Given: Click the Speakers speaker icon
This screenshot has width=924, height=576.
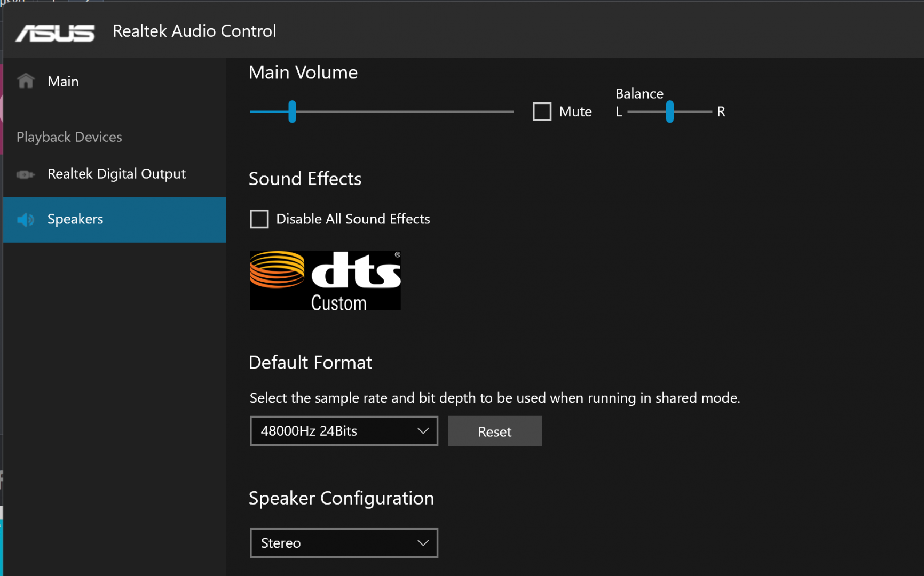Looking at the screenshot, I should [x=25, y=220].
